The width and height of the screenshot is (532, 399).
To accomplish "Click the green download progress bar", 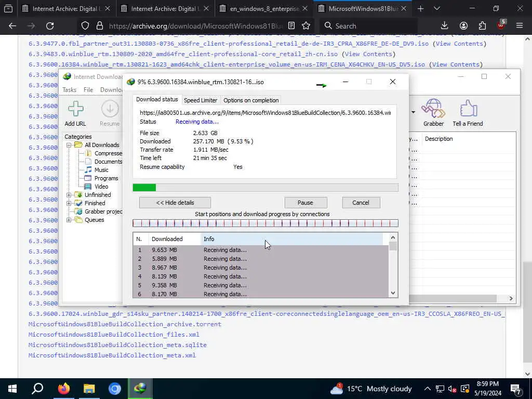I will [x=265, y=188].
